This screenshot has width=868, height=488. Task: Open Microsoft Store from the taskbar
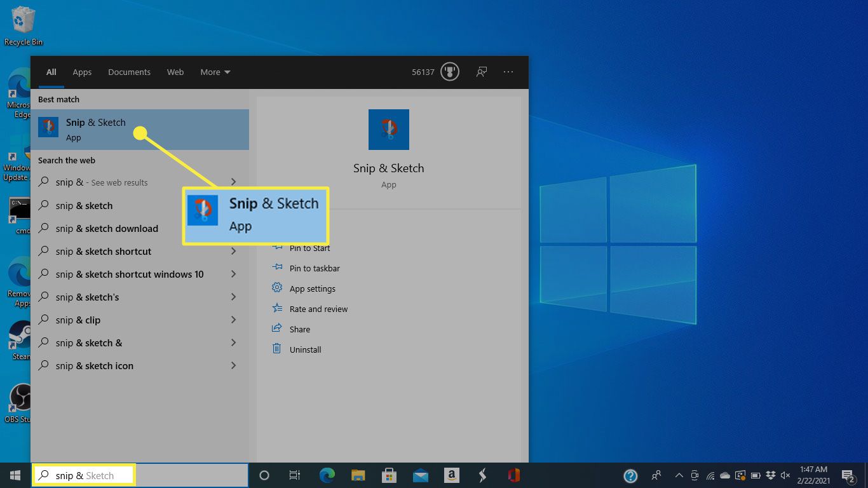point(389,475)
